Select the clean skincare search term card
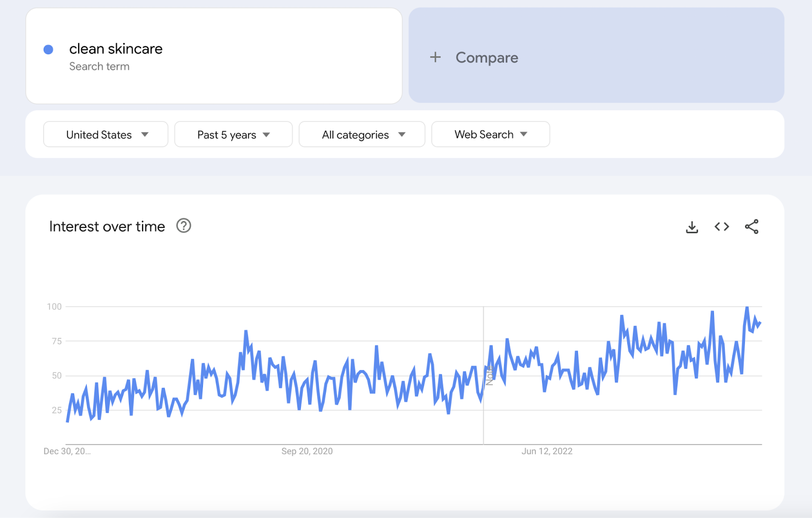Screen dimensions: 812x518 (213, 56)
